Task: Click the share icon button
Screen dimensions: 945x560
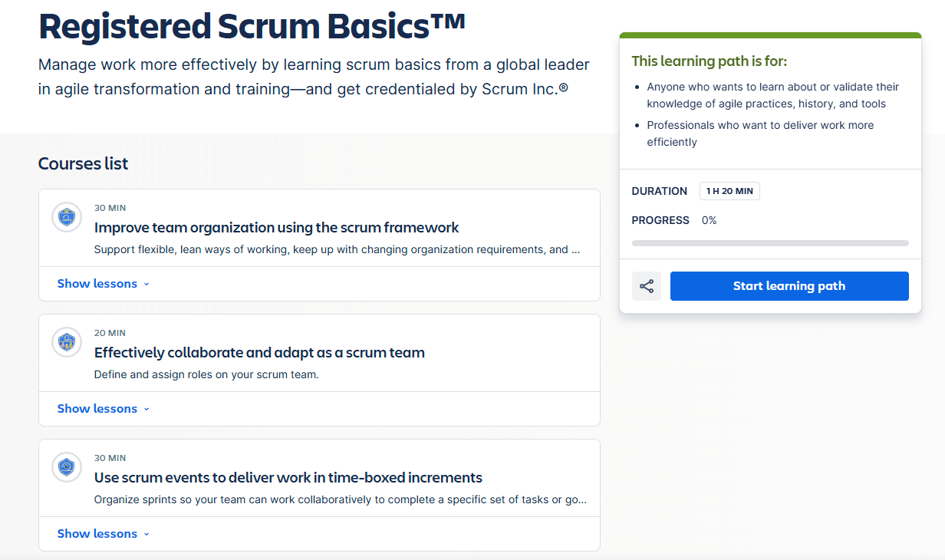Action: coord(647,286)
